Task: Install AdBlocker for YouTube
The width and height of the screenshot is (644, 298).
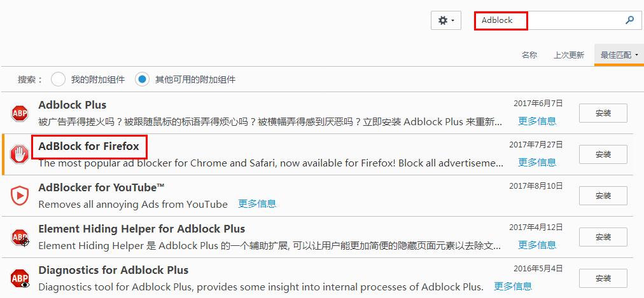Action: click(x=603, y=196)
